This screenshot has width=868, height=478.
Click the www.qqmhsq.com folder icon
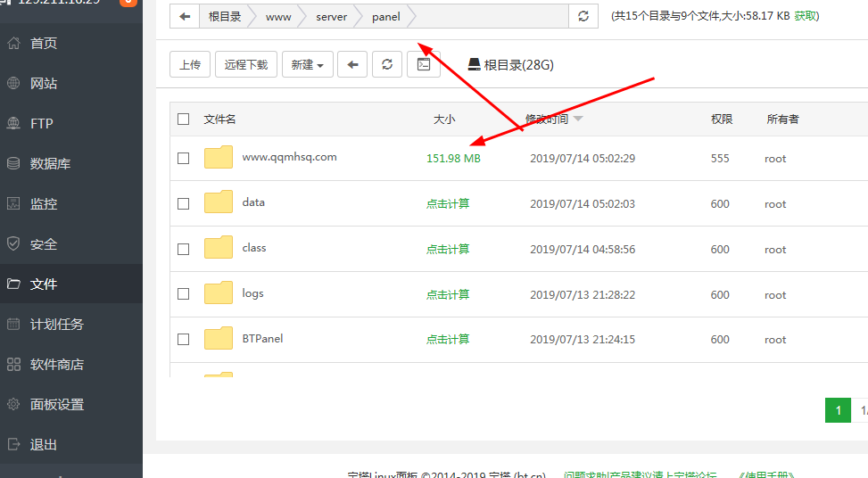(219, 157)
